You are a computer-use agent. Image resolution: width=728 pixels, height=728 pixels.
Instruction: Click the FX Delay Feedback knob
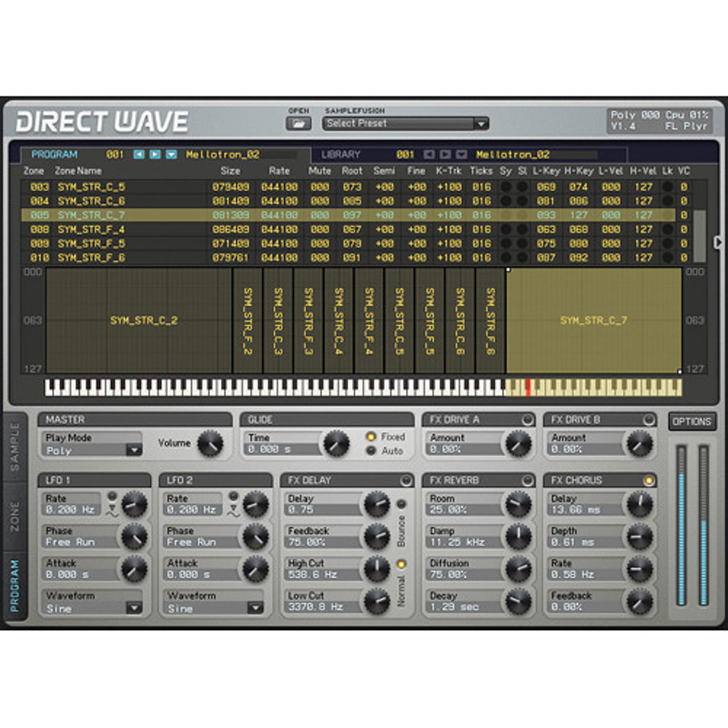click(377, 537)
